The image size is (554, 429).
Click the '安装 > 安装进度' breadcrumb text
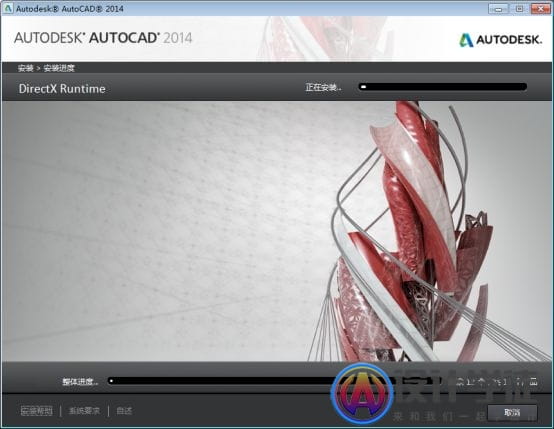(46, 68)
